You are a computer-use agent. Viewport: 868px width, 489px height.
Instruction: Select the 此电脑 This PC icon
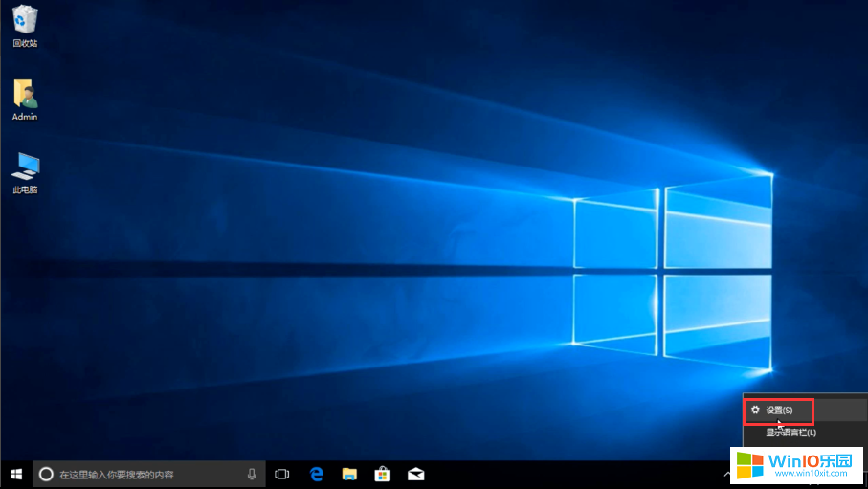[25, 173]
